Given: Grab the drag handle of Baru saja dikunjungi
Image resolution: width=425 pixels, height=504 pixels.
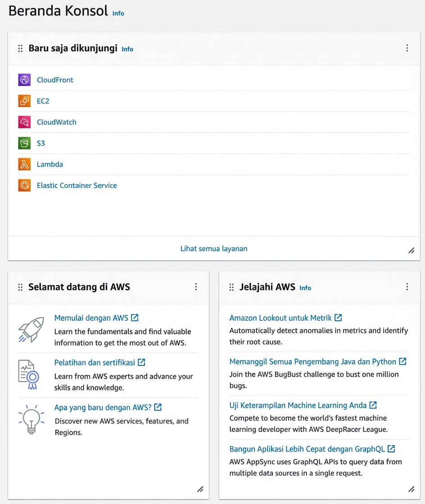Looking at the screenshot, I should coord(20,49).
